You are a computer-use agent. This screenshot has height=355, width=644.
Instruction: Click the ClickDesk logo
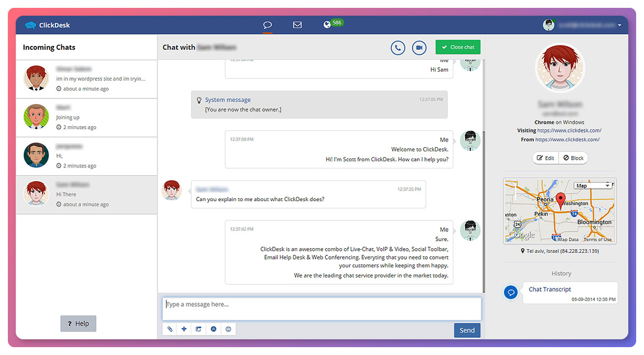pyautogui.click(x=48, y=25)
